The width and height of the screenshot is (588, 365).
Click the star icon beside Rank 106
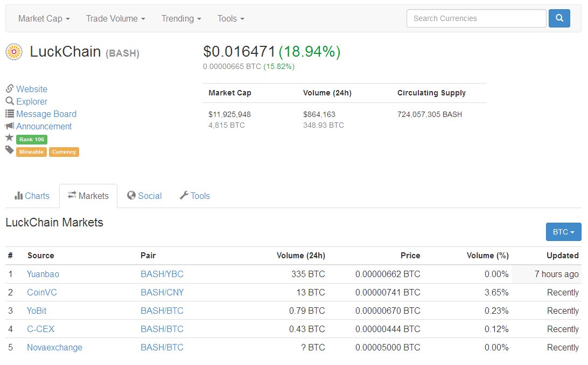[9, 137]
